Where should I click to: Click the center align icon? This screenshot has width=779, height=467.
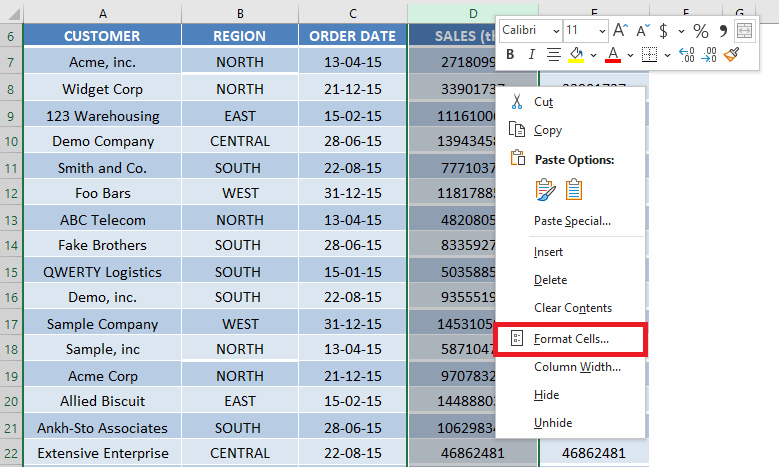(x=553, y=54)
